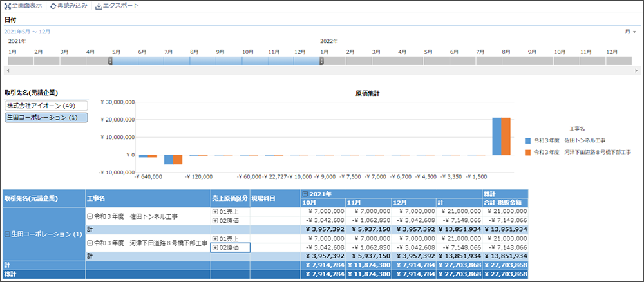Collapse the 2021年 column group

[305, 194]
